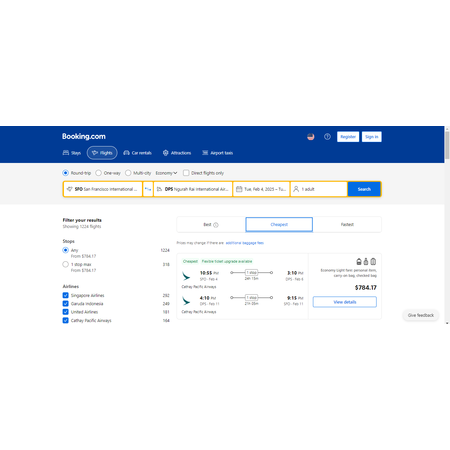This screenshot has width=450, height=450.
Task: Click the Airlines filter heading
Action: click(x=71, y=286)
